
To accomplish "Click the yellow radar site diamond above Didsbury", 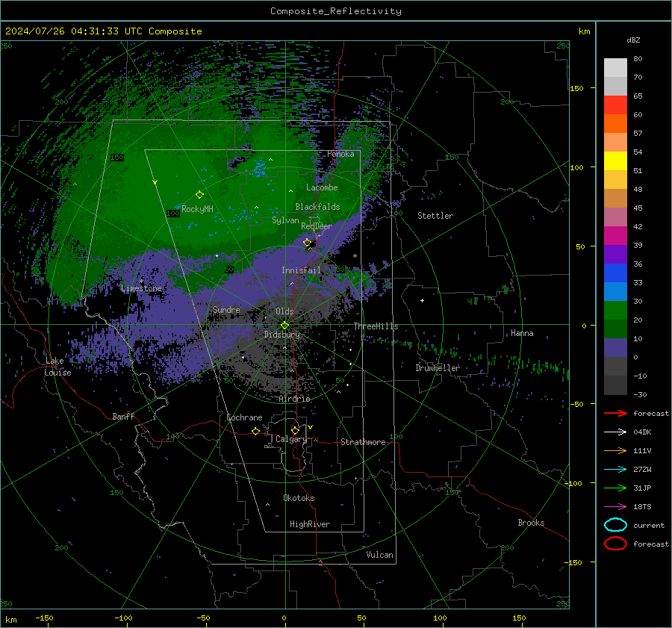I will point(284,326).
